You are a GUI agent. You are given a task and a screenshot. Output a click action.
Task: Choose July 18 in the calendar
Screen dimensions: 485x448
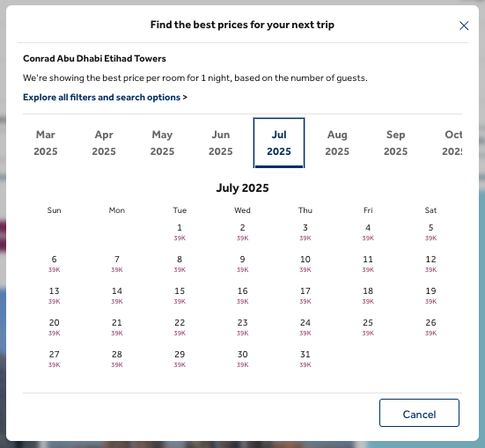tap(368, 296)
